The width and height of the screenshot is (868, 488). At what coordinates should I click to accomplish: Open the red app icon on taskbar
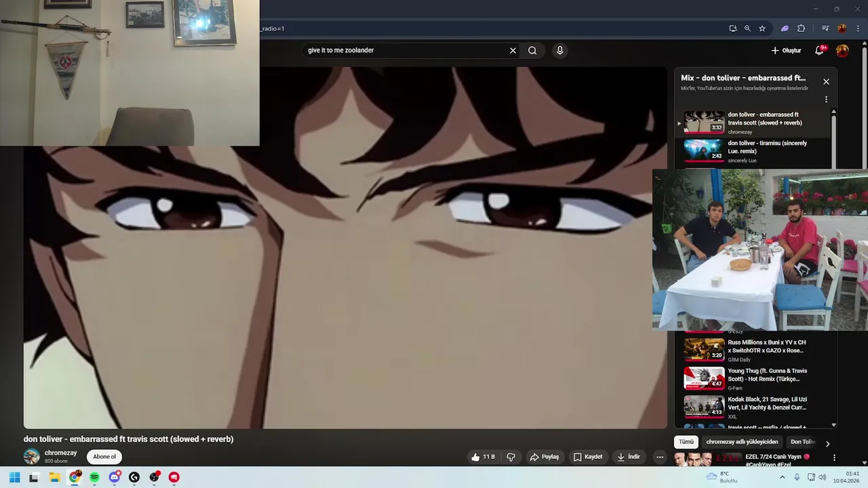pyautogui.click(x=174, y=477)
